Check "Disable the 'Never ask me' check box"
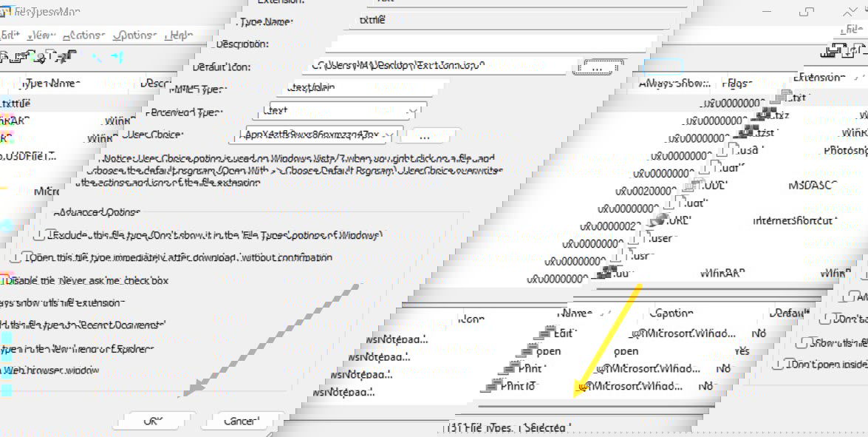The width and height of the screenshot is (868, 437). 2,280
